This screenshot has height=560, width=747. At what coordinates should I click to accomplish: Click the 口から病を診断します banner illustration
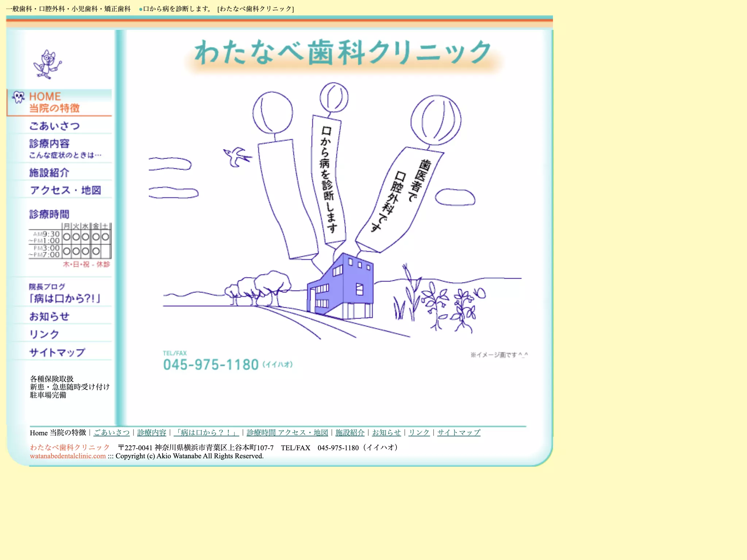[x=329, y=179]
